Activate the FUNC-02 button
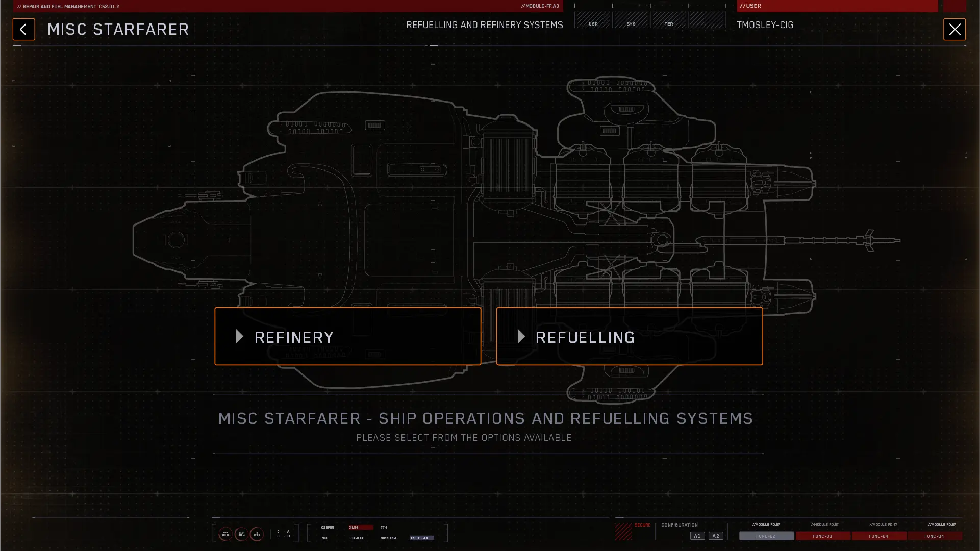 pos(766,536)
